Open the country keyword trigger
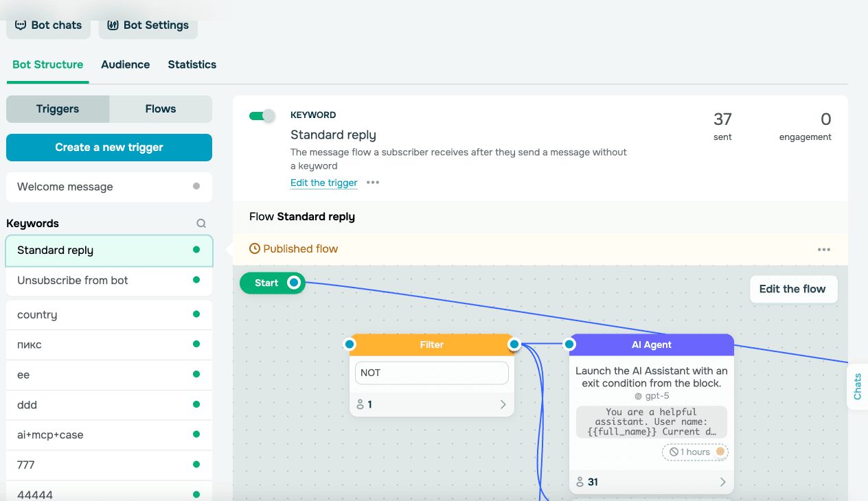The image size is (868, 501). (109, 315)
